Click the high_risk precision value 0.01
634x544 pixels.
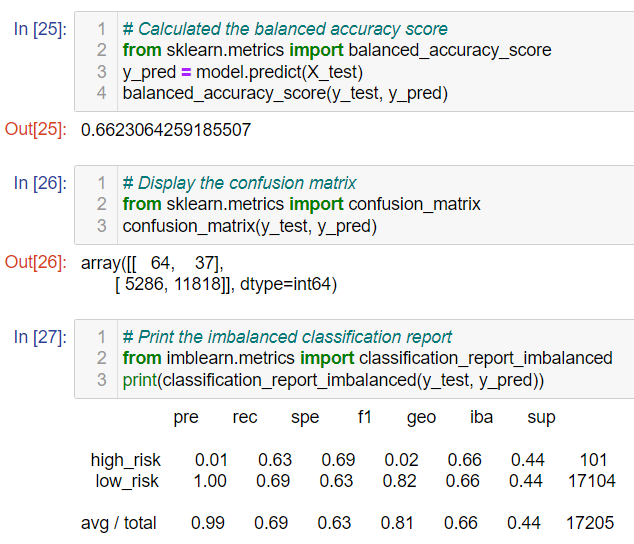(211, 460)
